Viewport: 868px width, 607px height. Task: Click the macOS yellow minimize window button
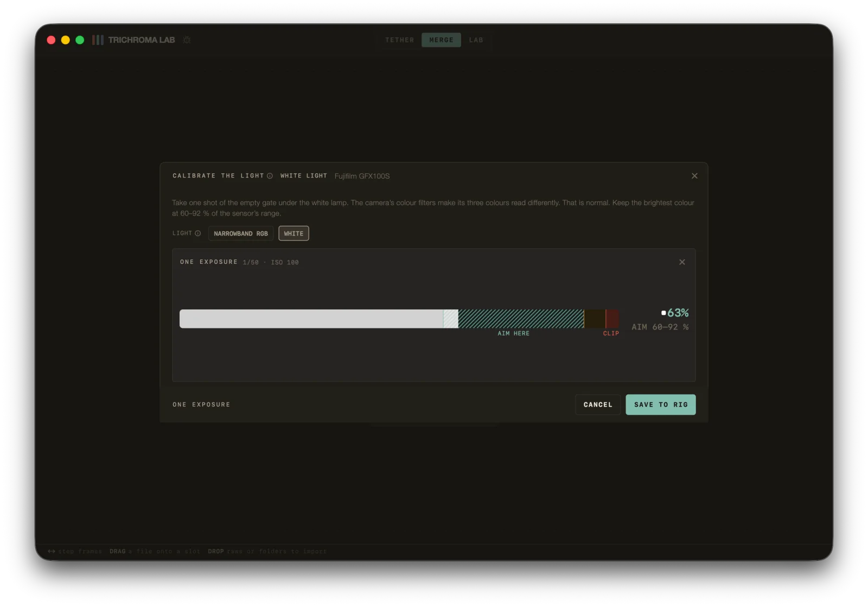pos(66,40)
